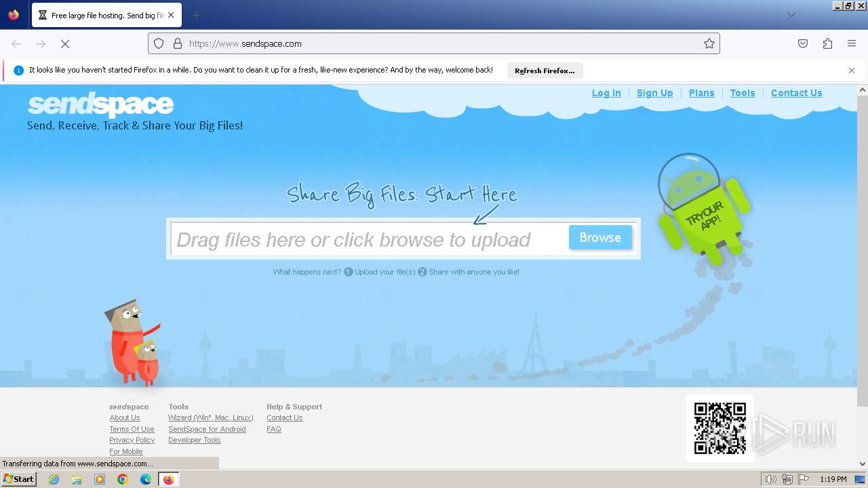Image resolution: width=868 pixels, height=488 pixels.
Task: Open the Plans link
Action: point(702,93)
